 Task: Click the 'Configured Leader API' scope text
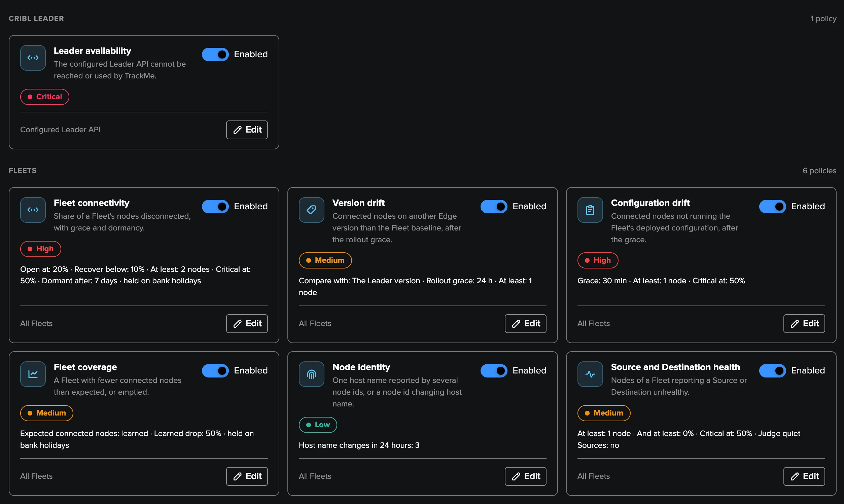click(x=60, y=130)
